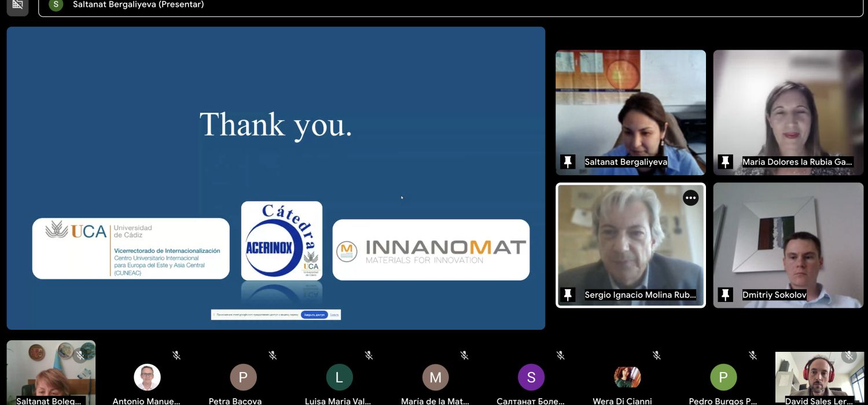Click the Hide link in sharing bar
Viewport: 868px width, 405px height.
click(x=334, y=315)
